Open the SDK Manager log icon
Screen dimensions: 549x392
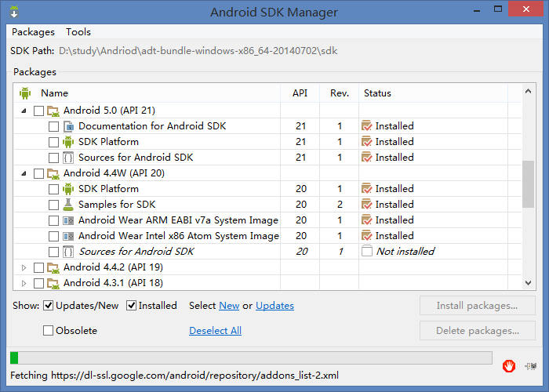tap(531, 366)
